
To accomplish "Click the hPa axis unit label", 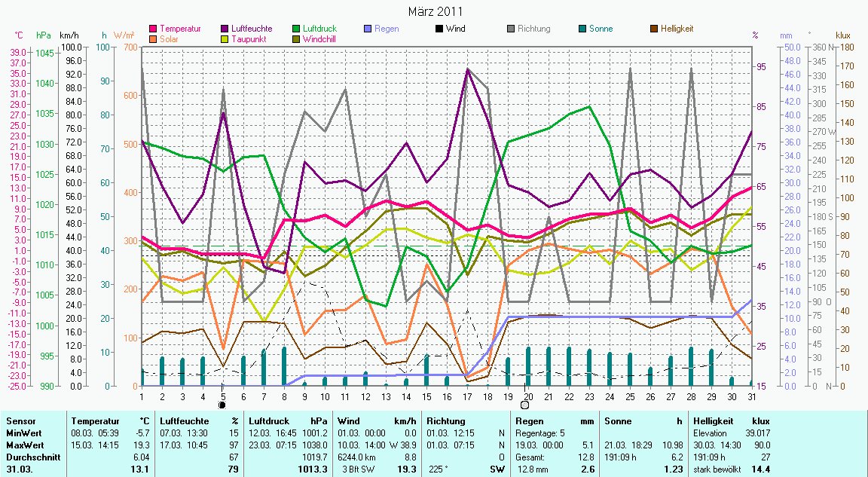I will click(44, 35).
